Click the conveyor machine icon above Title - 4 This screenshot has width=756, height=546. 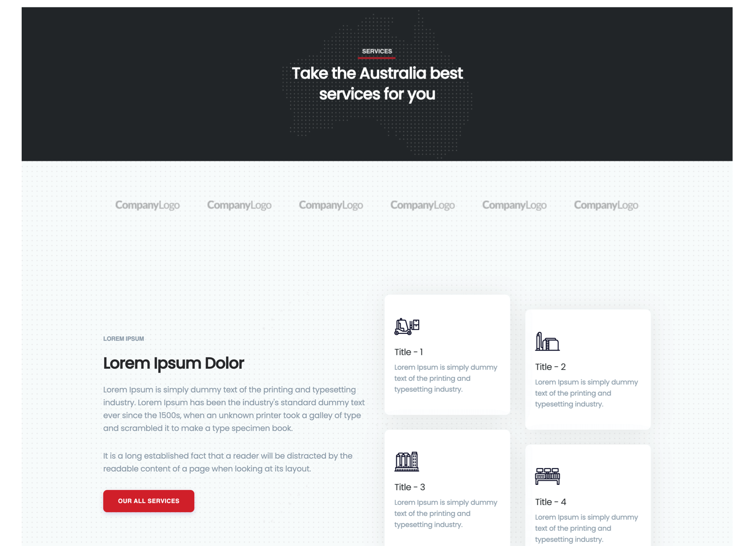[x=547, y=476]
